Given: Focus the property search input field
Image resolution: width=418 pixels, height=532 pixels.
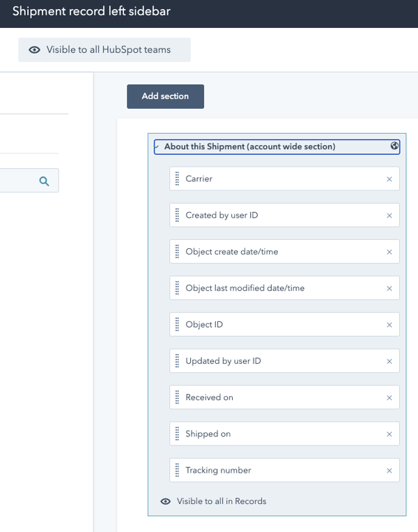Looking at the screenshot, I should click(x=29, y=181).
